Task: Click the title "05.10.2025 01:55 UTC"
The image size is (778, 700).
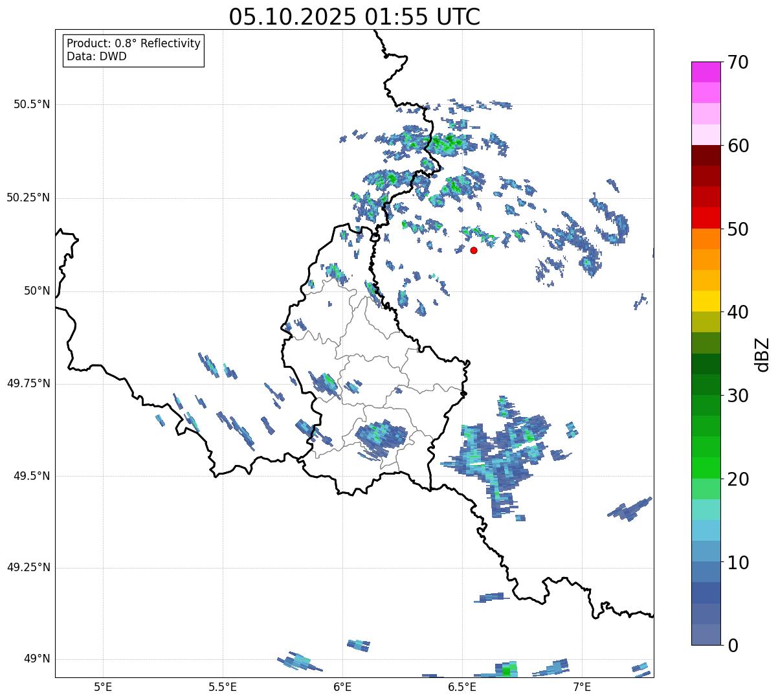Action: pyautogui.click(x=355, y=17)
